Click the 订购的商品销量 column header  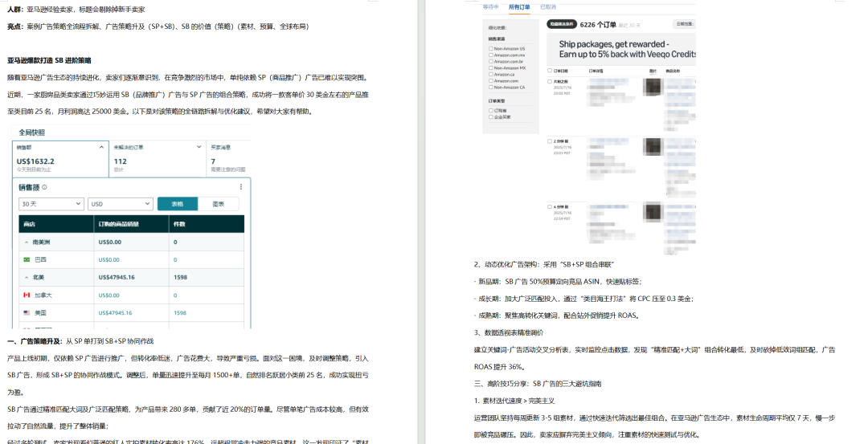pyautogui.click(x=118, y=225)
